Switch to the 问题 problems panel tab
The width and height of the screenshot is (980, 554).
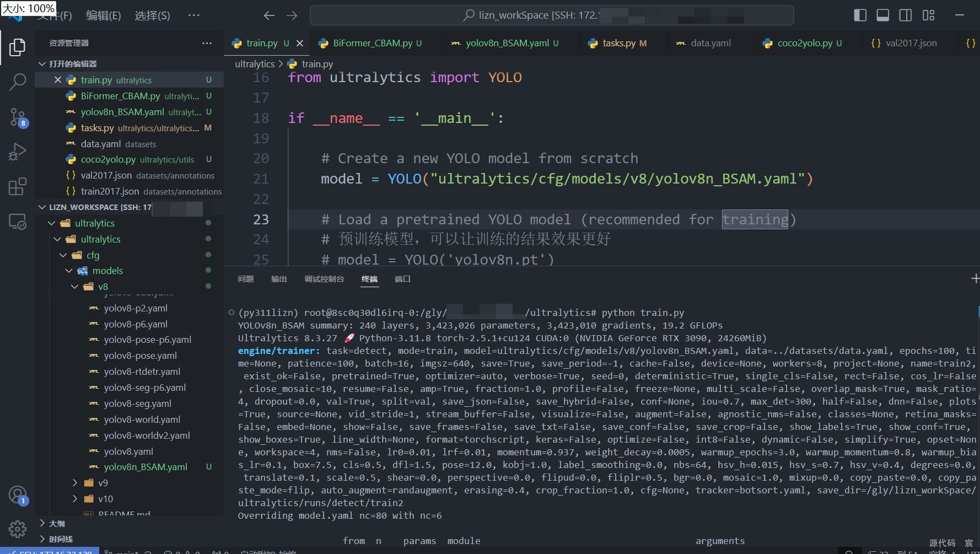pos(246,279)
